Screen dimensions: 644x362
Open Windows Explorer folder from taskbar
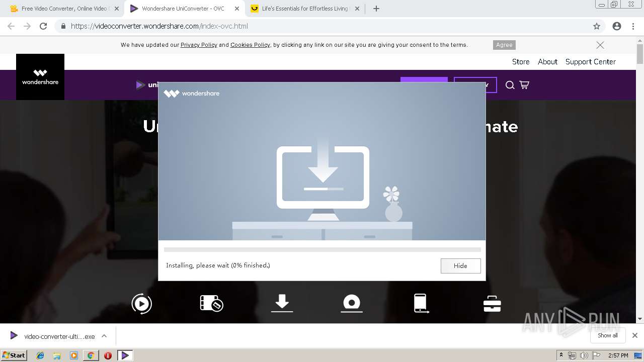click(57, 355)
